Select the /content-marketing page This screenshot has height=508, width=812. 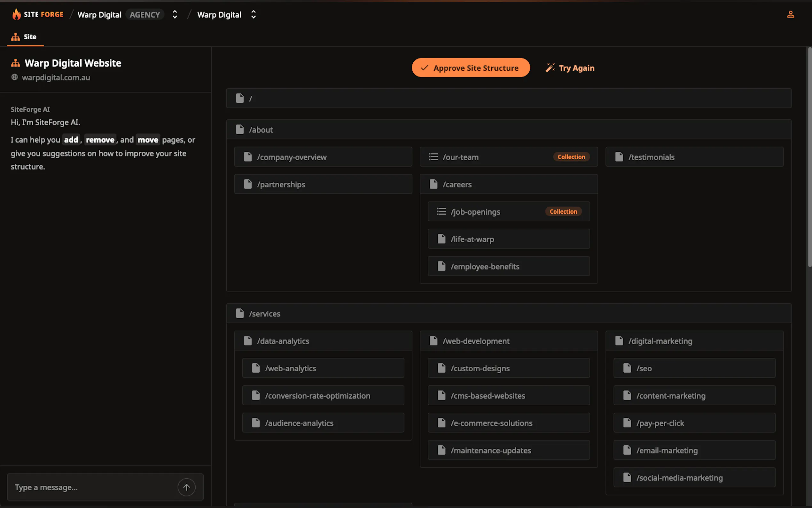click(694, 395)
